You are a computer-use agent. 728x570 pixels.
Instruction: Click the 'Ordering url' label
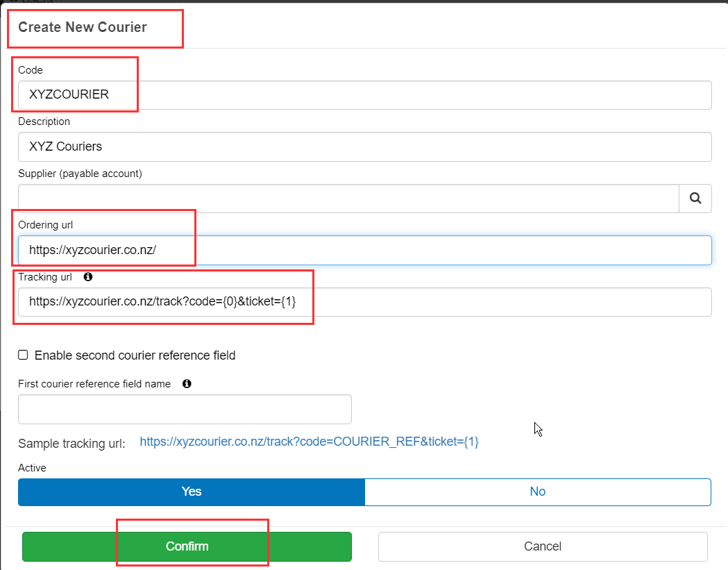(46, 225)
